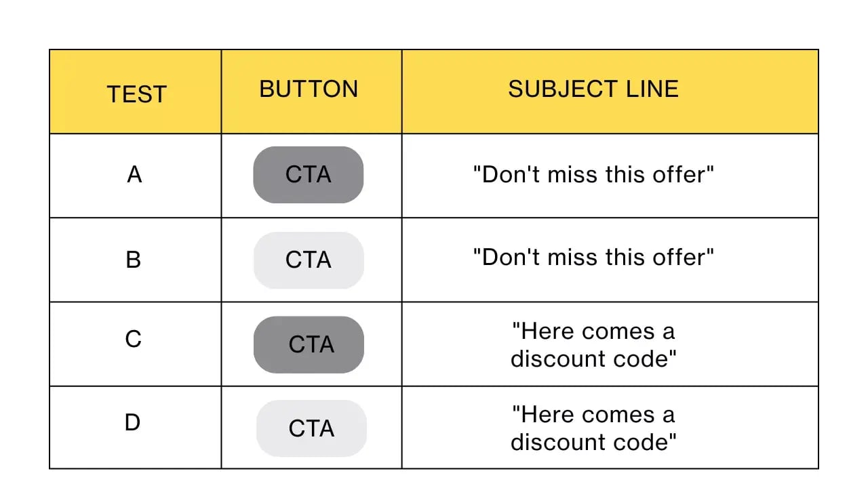This screenshot has width=868, height=488.
Task: Pick test letter D in the first column
Action: tap(132, 423)
